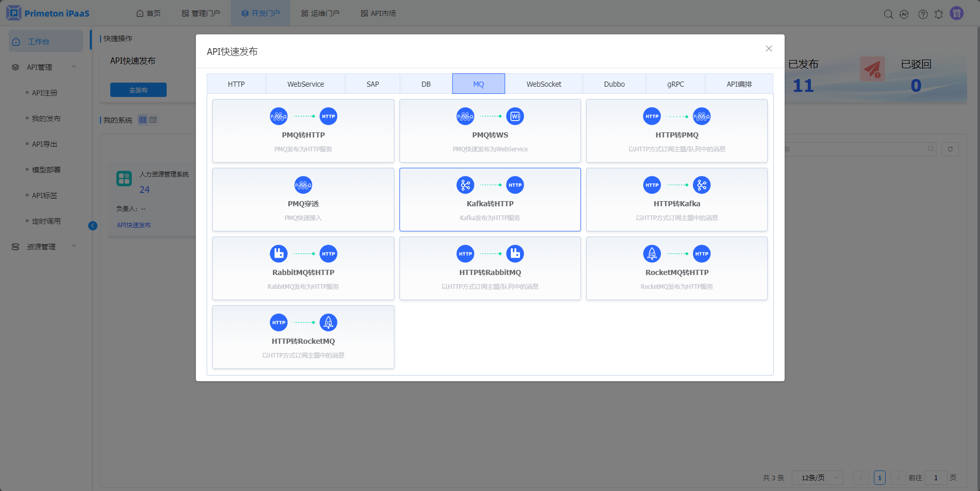This screenshot has width=980, height=491.
Task: Choose the RocketMQ转HTTP option
Action: pos(676,268)
